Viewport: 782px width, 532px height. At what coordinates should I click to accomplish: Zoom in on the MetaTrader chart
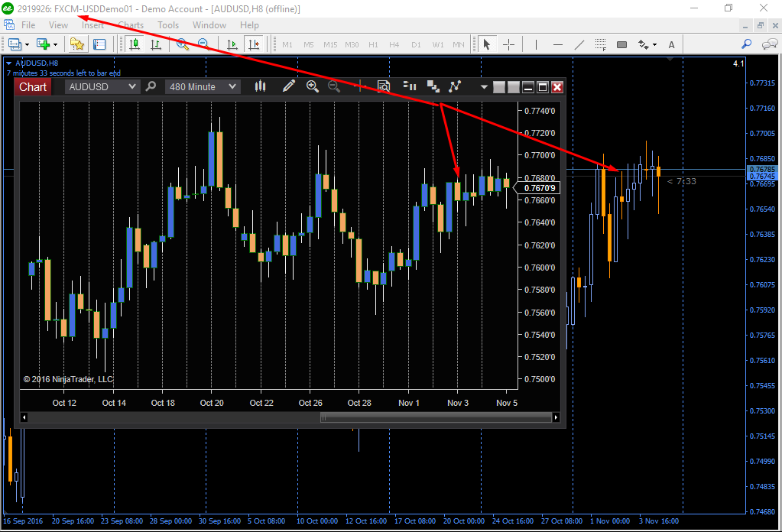183,44
